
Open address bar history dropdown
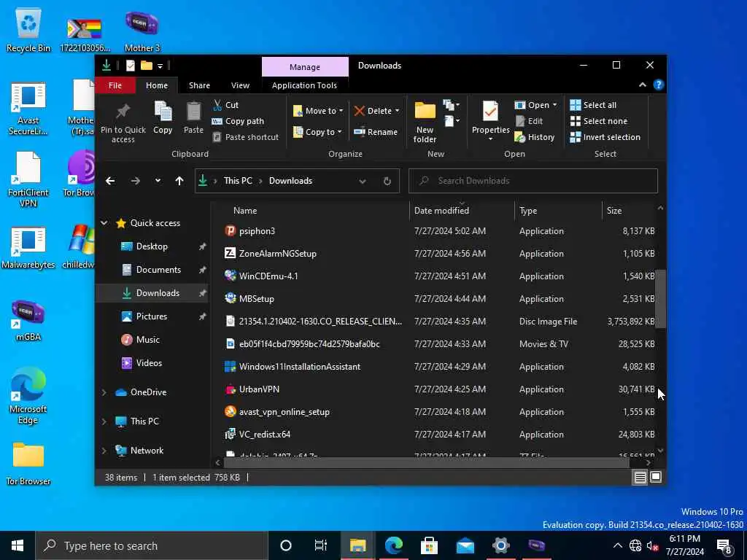[x=363, y=181]
